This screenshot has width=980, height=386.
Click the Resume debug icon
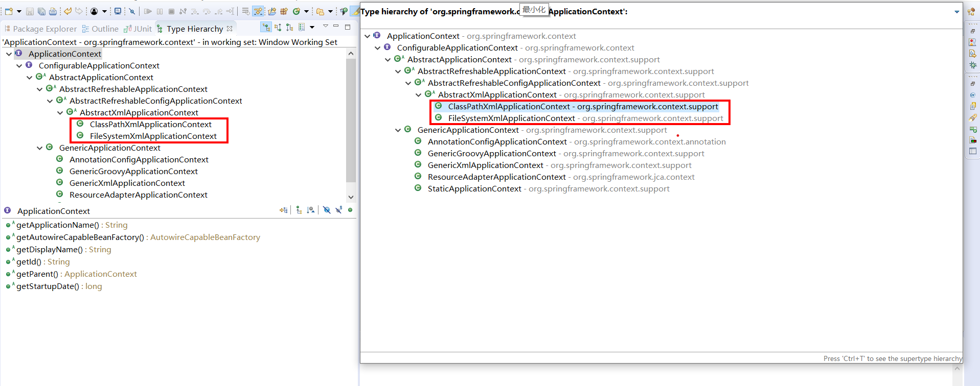tap(148, 11)
